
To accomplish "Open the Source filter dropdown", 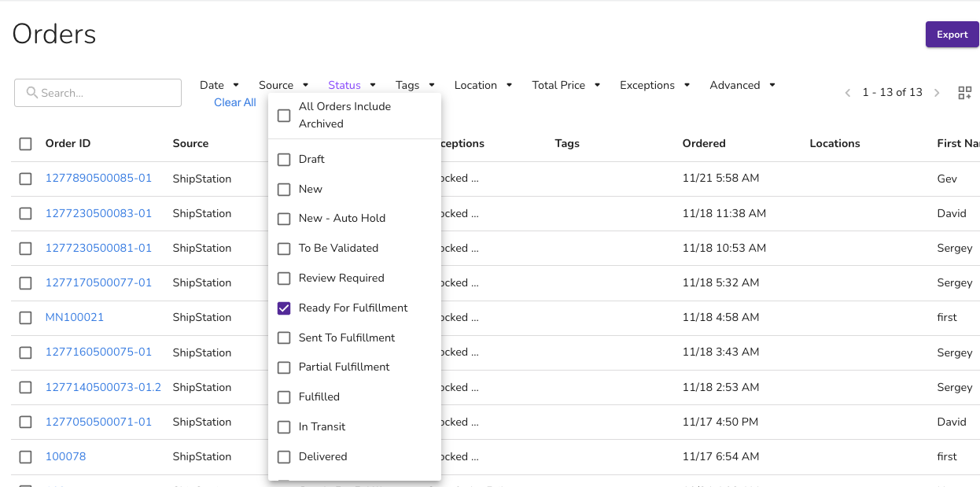I will [x=282, y=85].
